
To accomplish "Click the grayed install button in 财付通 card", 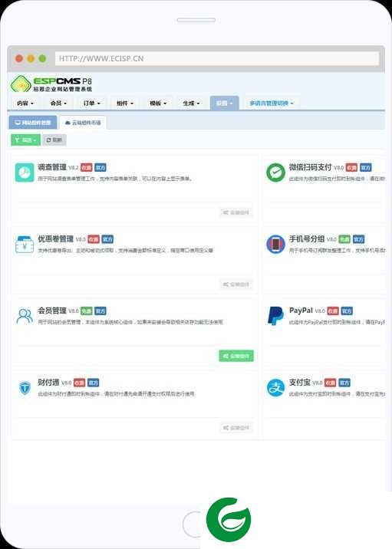I will (x=236, y=428).
